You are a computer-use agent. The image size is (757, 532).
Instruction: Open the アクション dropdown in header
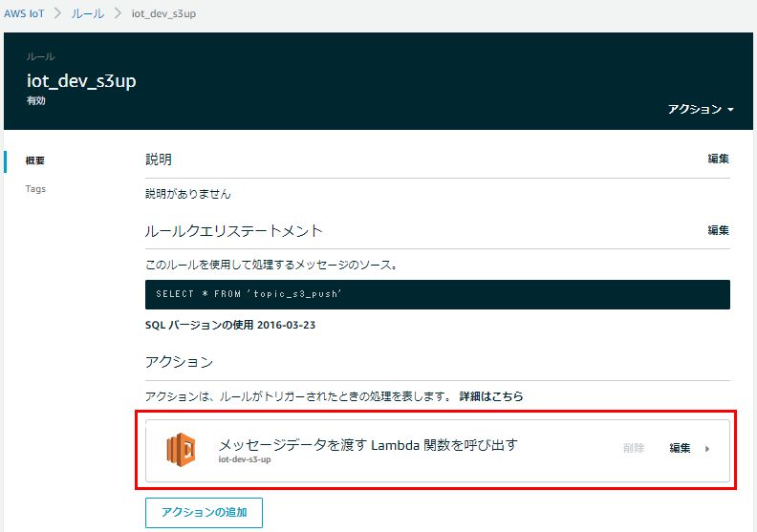[x=701, y=110]
